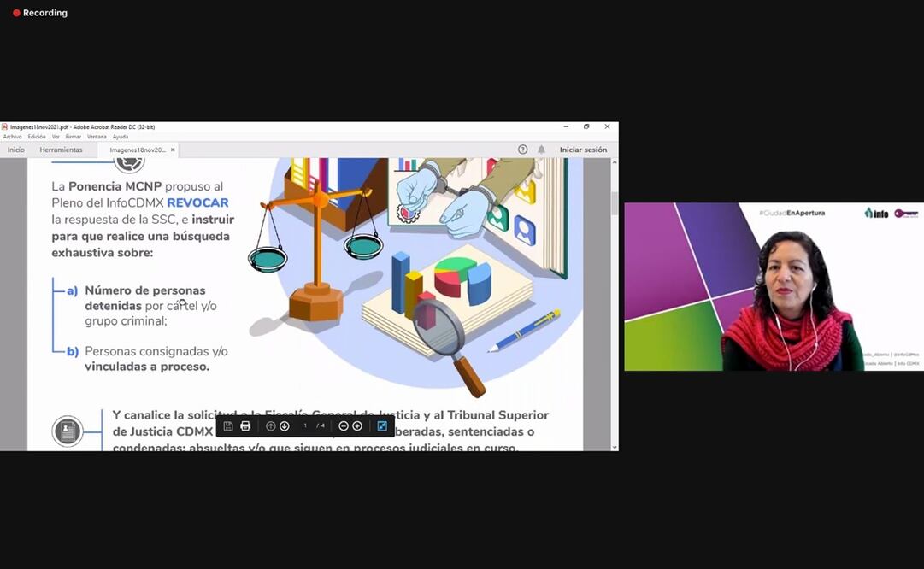
Task: Open the Edición menu
Action: tap(37, 137)
